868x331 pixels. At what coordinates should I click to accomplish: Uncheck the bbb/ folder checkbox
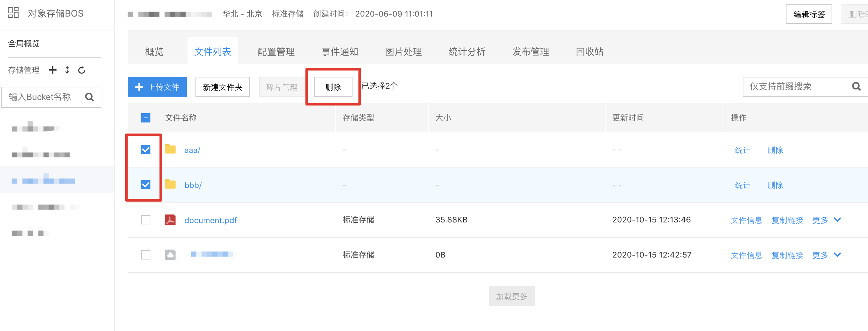pyautogui.click(x=145, y=184)
